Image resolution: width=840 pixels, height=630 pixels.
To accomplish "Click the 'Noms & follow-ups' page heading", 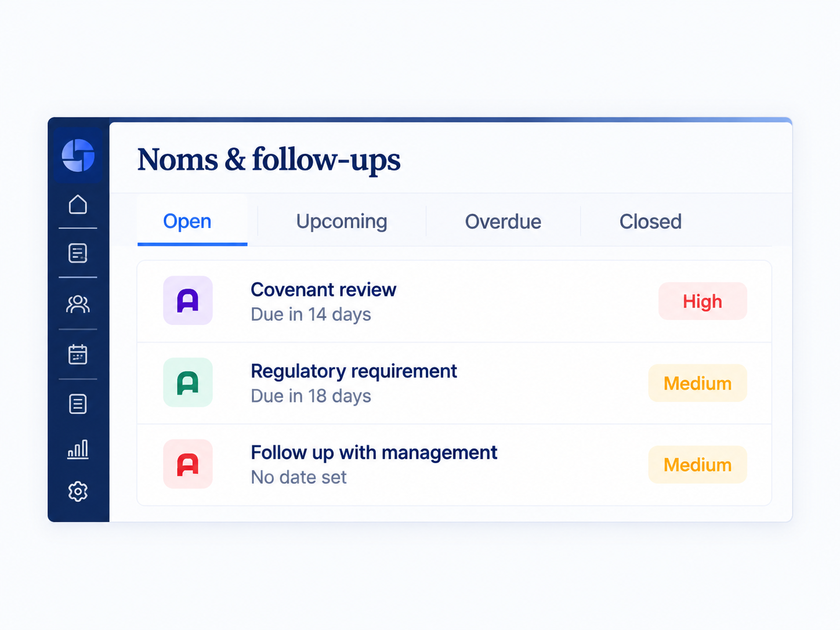I will (x=269, y=160).
